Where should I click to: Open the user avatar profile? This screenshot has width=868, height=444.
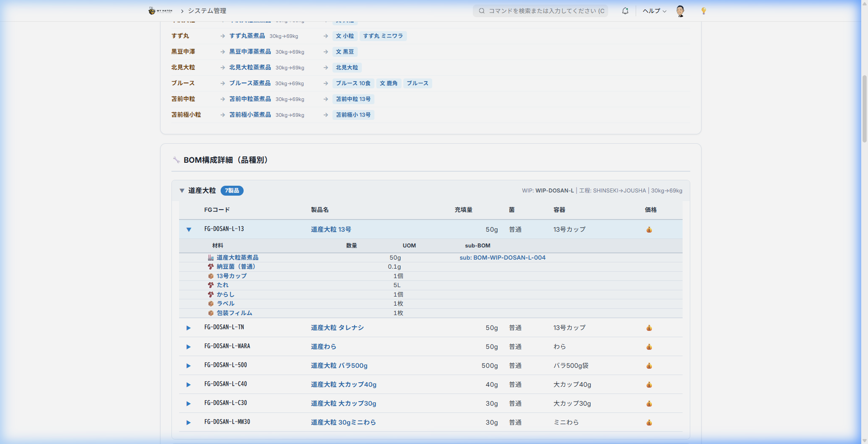pyautogui.click(x=680, y=11)
